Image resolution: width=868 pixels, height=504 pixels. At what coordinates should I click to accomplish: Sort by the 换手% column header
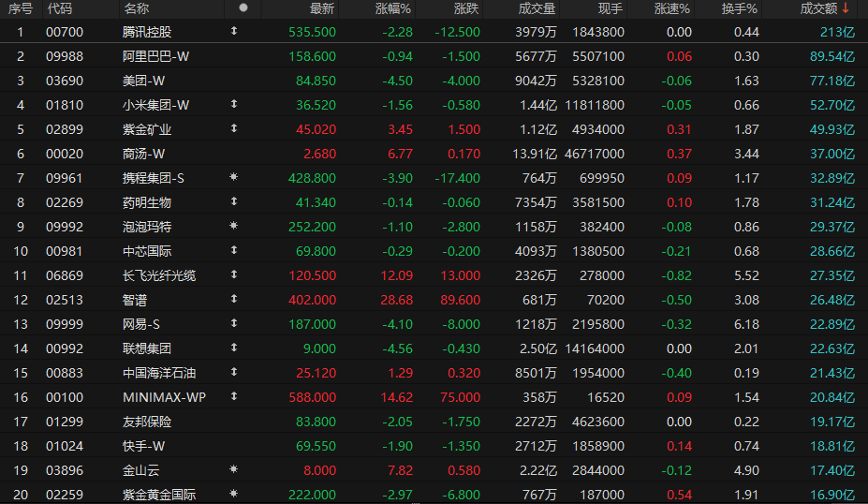click(740, 8)
